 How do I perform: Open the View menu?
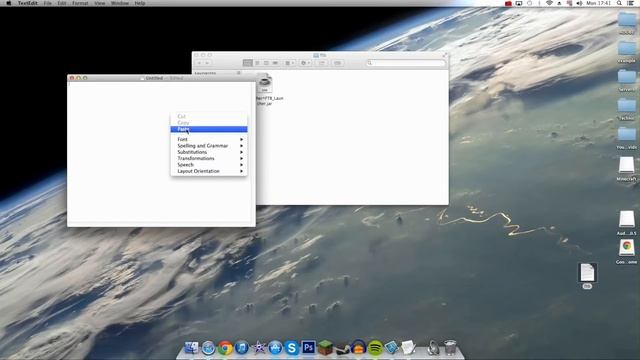(x=100, y=3)
